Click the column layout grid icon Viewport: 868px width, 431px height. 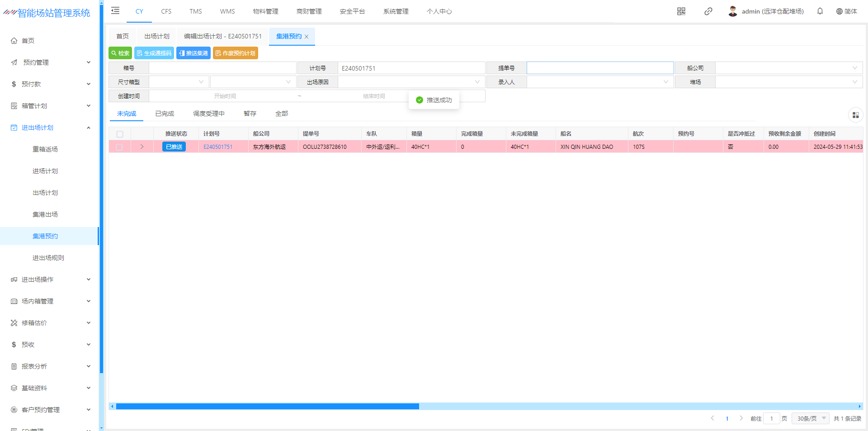tap(855, 115)
